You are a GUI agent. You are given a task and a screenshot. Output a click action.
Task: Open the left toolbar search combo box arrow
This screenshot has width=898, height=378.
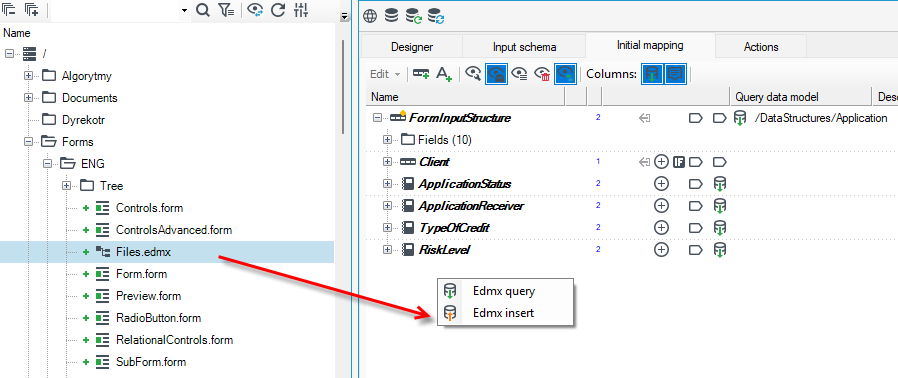(184, 10)
